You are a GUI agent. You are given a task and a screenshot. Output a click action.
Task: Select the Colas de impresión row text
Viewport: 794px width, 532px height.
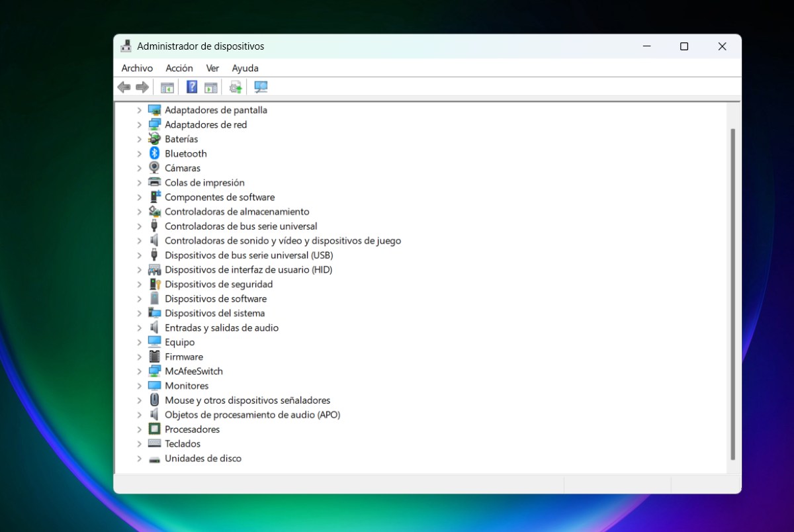[204, 183]
